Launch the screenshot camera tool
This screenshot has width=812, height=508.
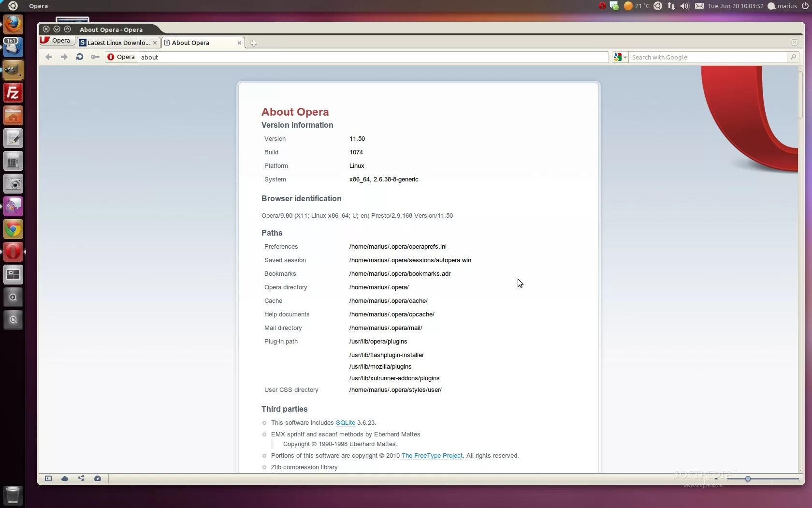coord(13,184)
